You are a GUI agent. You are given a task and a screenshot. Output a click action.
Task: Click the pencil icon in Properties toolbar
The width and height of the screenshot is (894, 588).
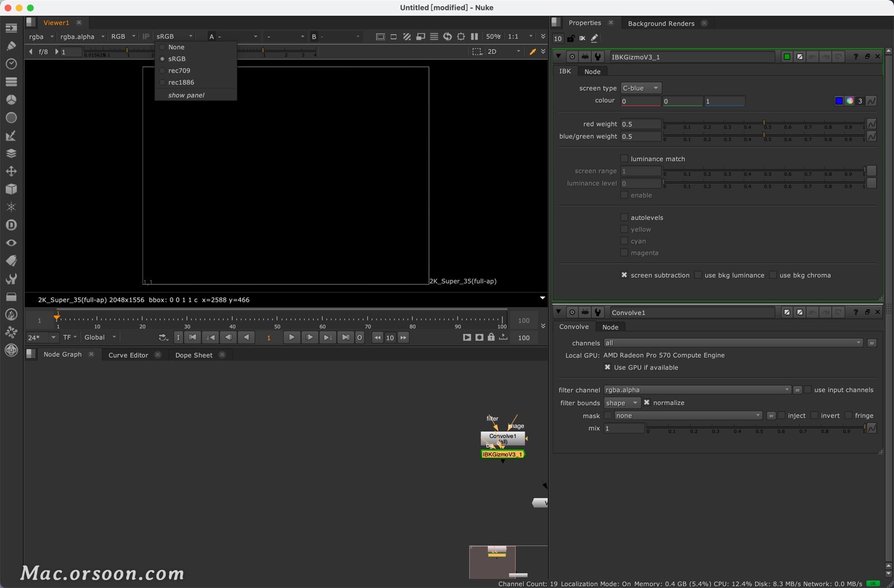[595, 39]
